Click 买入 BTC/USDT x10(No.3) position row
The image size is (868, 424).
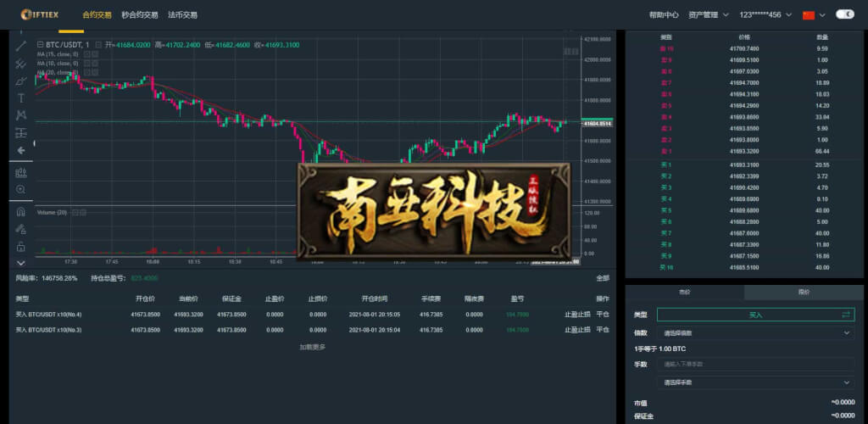[313, 330]
